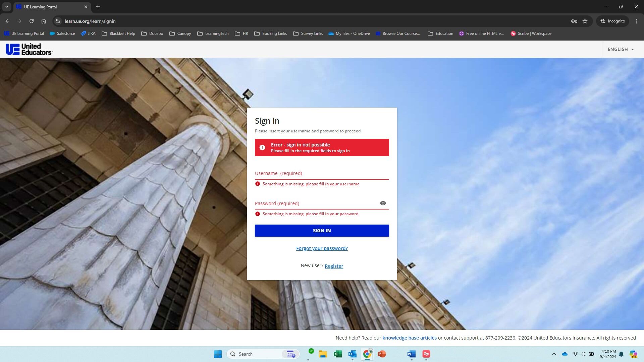Image resolution: width=644 pixels, height=362 pixels.
Task: Click the volume speaker tray icon
Action: pos(583,354)
